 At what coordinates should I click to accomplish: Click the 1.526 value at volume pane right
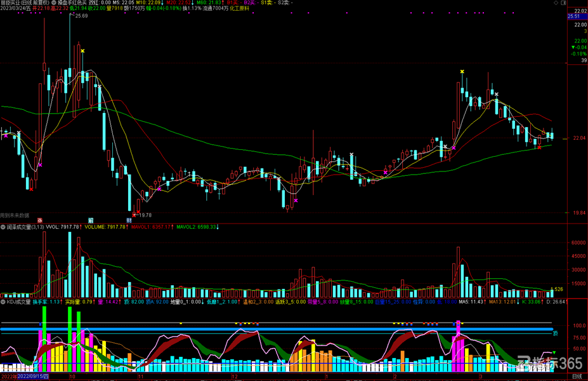(556, 289)
